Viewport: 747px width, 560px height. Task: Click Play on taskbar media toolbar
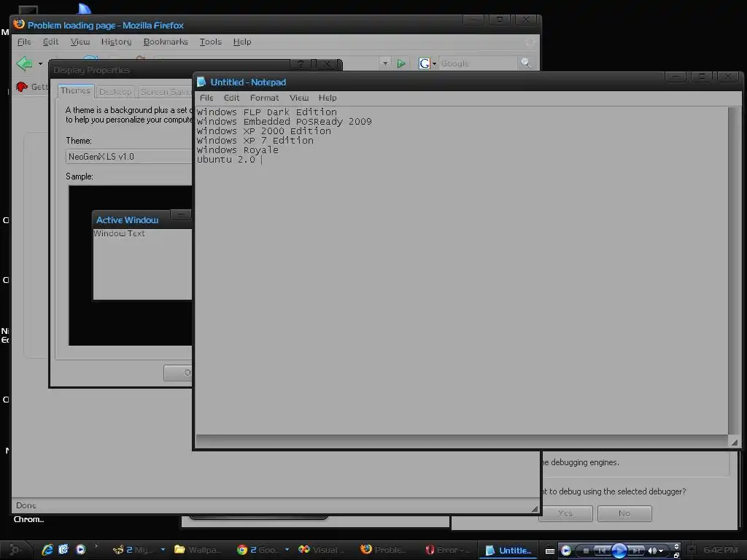(x=619, y=551)
